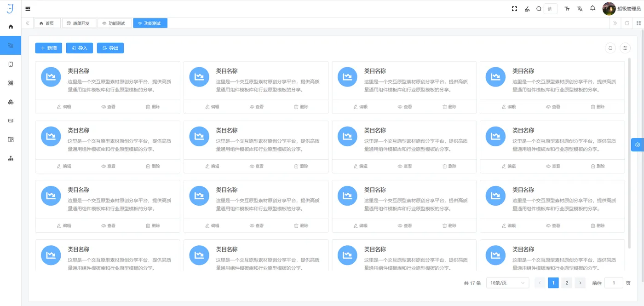Click the 新增 button
This screenshot has height=306, width=644.
point(48,48)
